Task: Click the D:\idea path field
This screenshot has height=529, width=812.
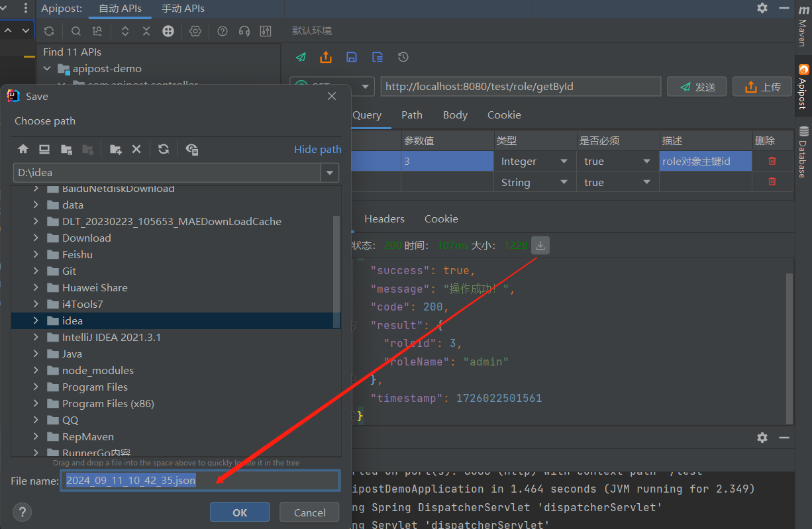Action: pos(167,173)
